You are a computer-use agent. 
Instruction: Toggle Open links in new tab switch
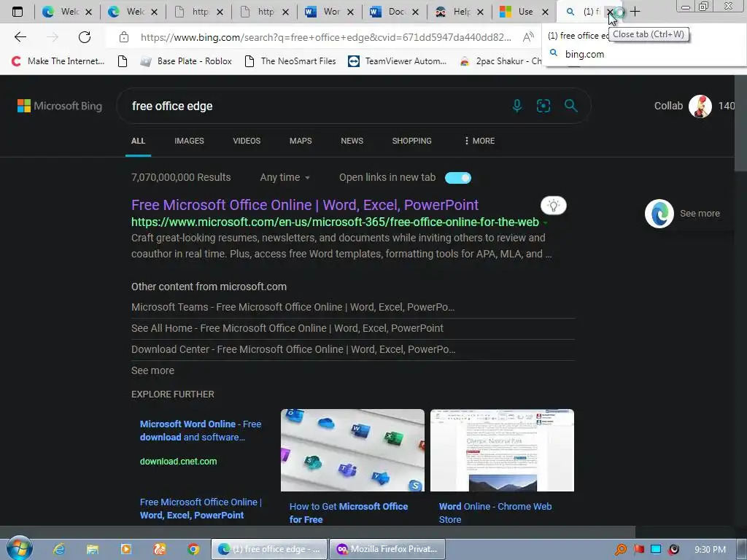click(458, 178)
